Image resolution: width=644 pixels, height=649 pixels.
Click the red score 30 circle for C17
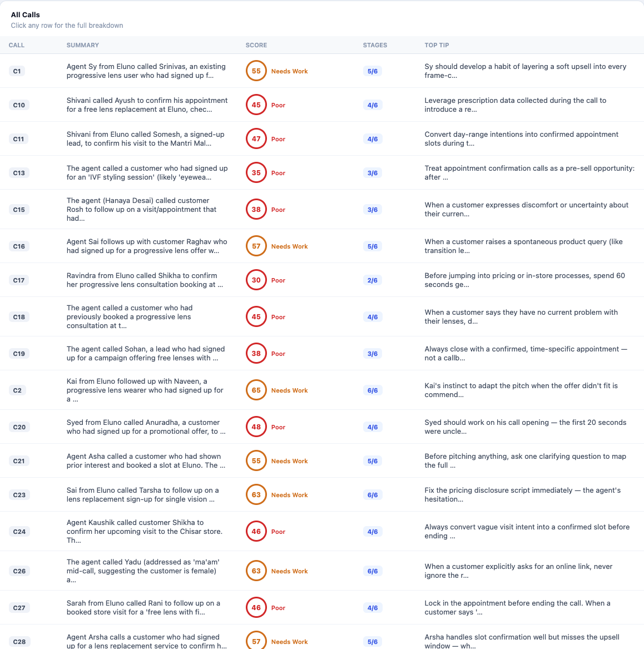click(256, 280)
